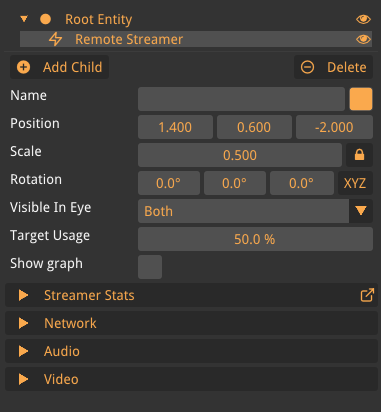
Task: Click the Add Child button
Action: point(59,67)
